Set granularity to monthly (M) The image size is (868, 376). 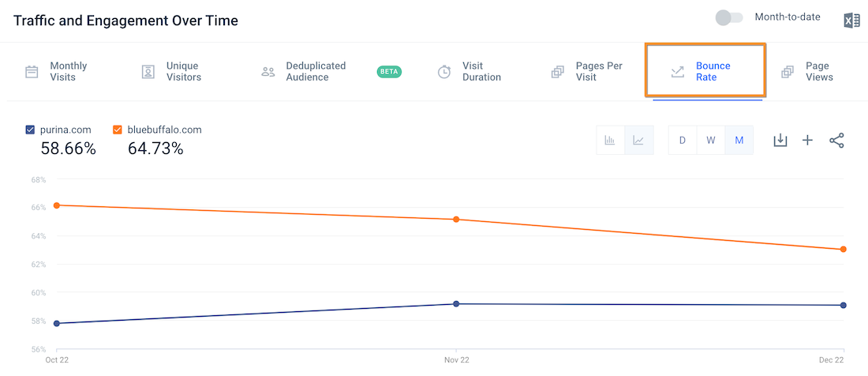(739, 141)
